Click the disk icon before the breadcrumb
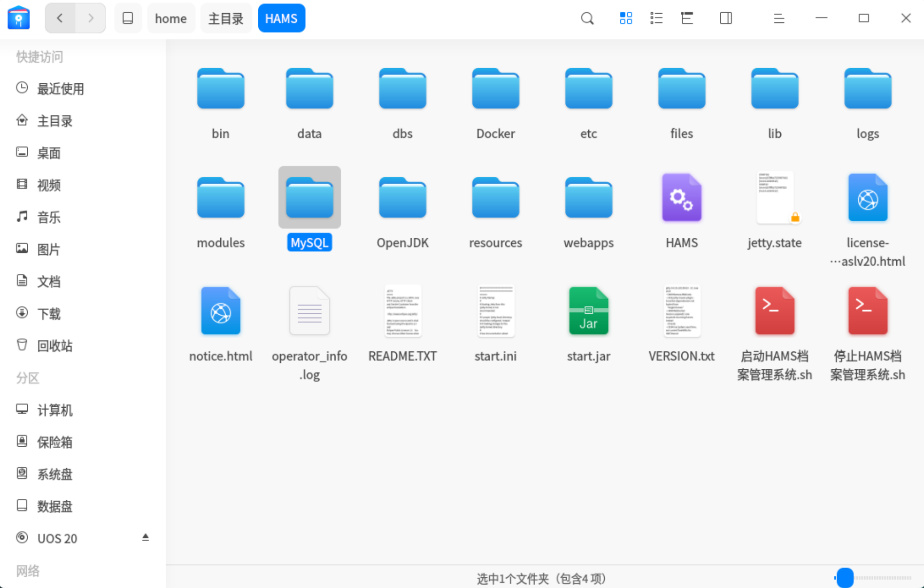Screen dimensions: 924x588 (x=128, y=19)
